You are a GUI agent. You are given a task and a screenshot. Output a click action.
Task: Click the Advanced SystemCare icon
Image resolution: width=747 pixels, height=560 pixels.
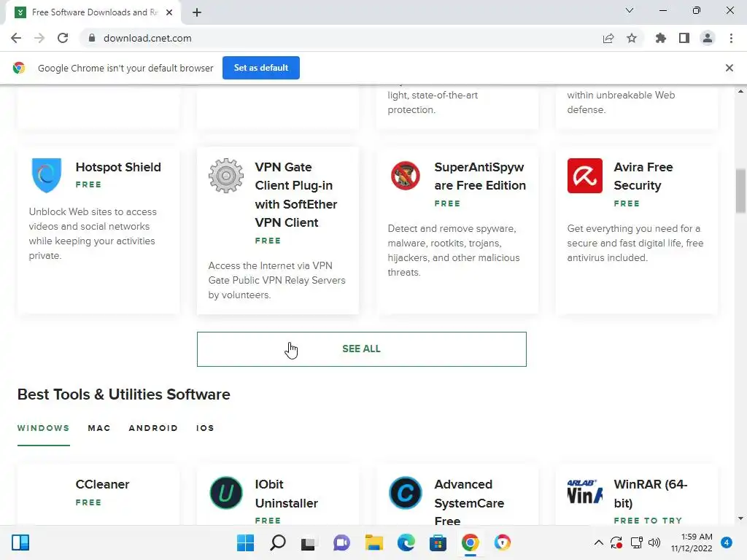406,493
